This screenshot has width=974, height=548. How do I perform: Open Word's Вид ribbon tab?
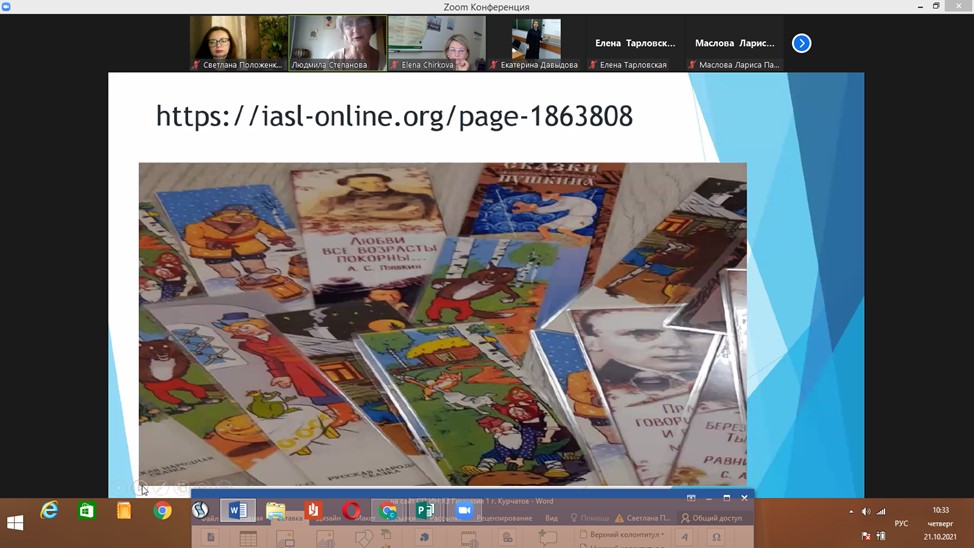[x=551, y=518]
